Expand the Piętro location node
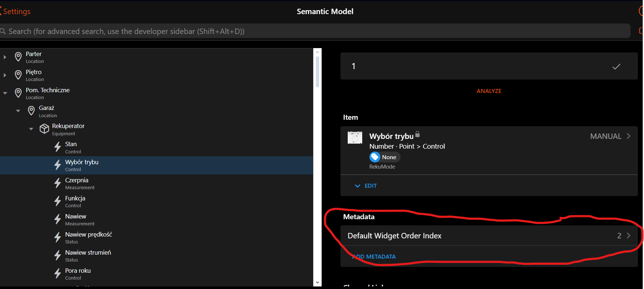This screenshot has width=644, height=289. click(5, 75)
